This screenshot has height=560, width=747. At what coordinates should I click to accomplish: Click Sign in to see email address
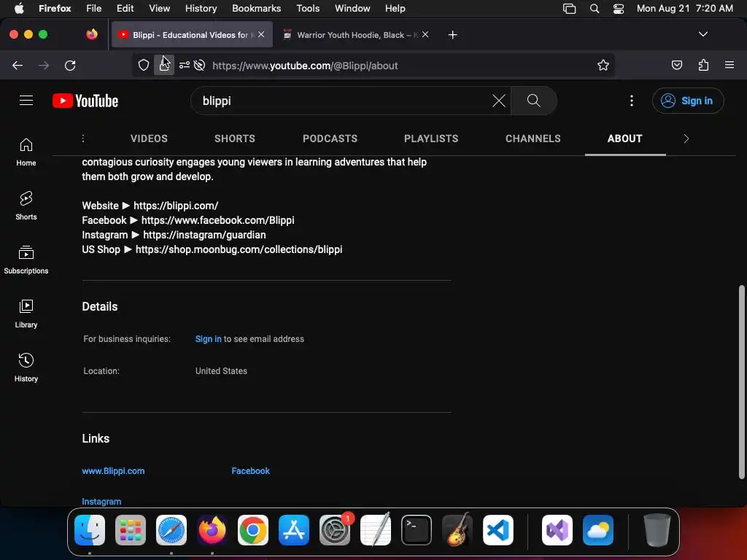[208, 338]
